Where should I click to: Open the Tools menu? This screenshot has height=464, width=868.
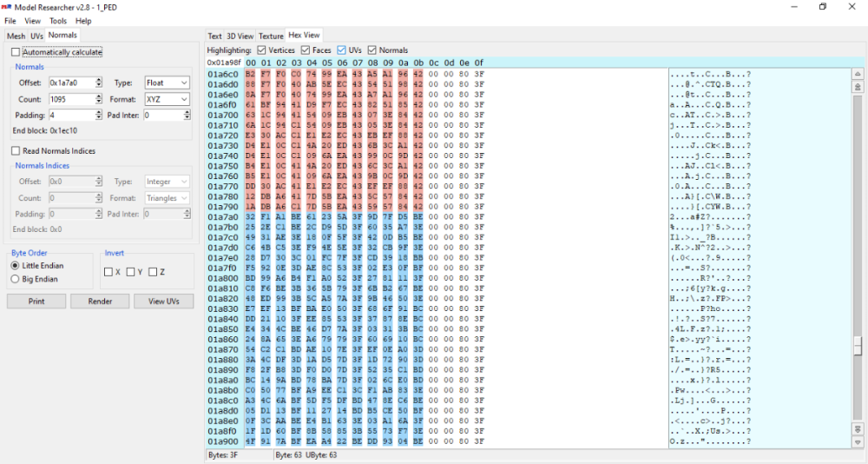tap(58, 21)
